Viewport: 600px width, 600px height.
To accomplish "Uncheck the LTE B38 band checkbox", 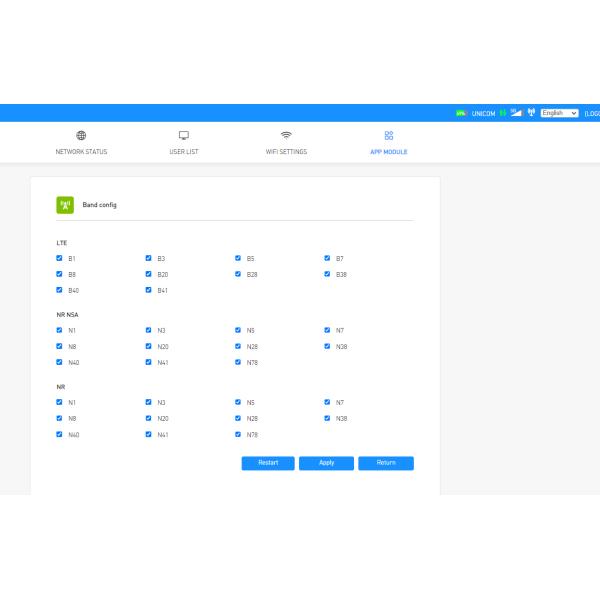I will (x=327, y=274).
